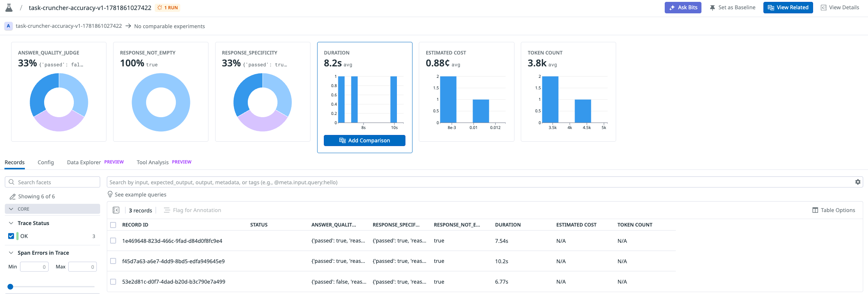Uncheck the OK trace status checkbox
Image resolution: width=868 pixels, height=294 pixels.
11,236
